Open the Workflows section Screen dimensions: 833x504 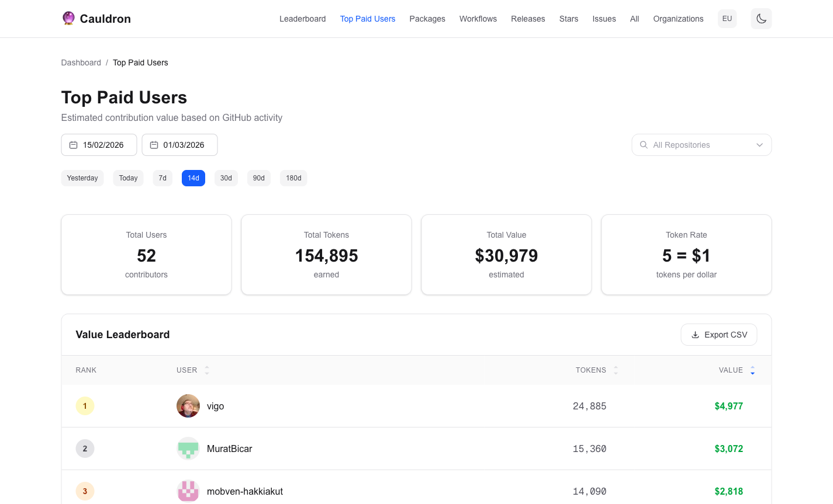click(x=478, y=19)
